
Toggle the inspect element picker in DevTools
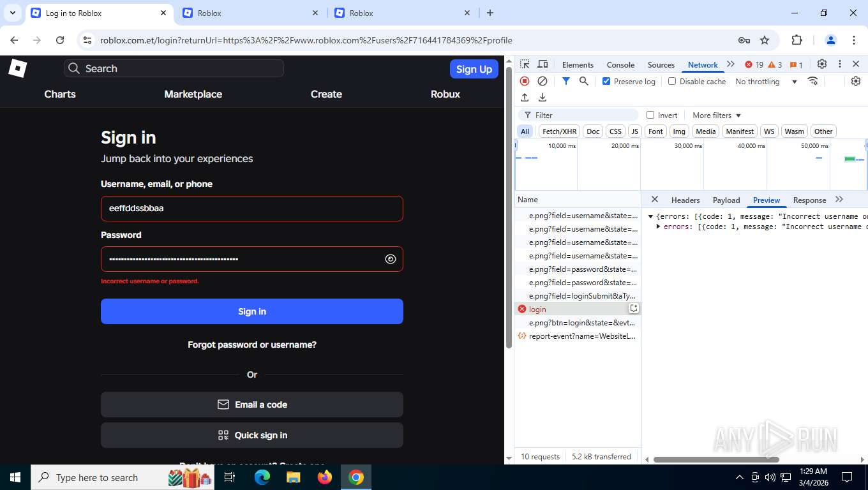525,64
